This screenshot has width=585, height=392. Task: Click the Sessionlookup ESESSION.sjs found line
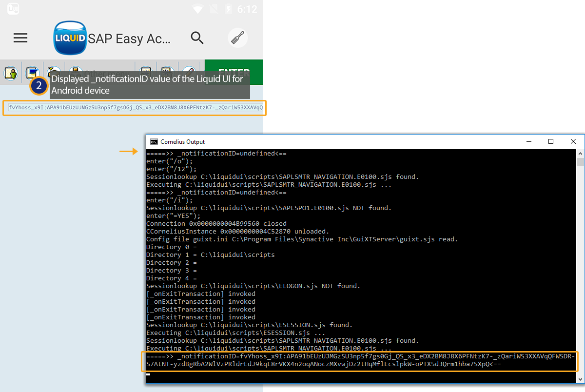tap(250, 325)
